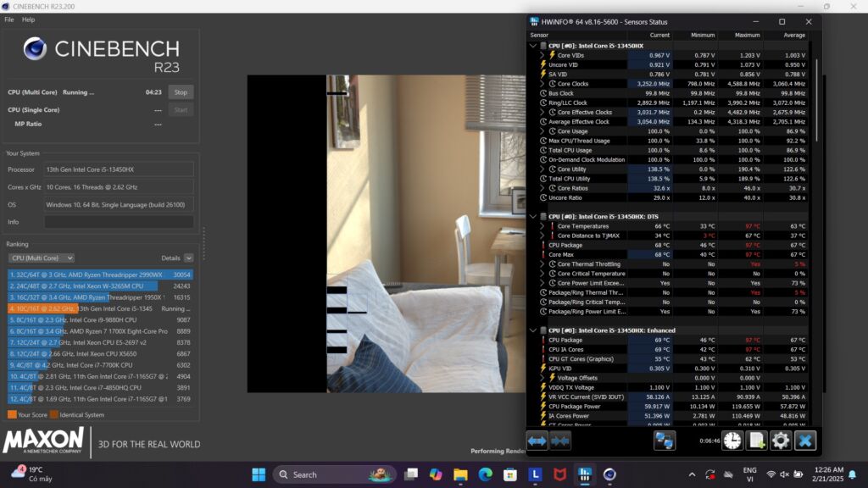Click the muted volume tray icon
The image size is (868, 488).
point(784,474)
